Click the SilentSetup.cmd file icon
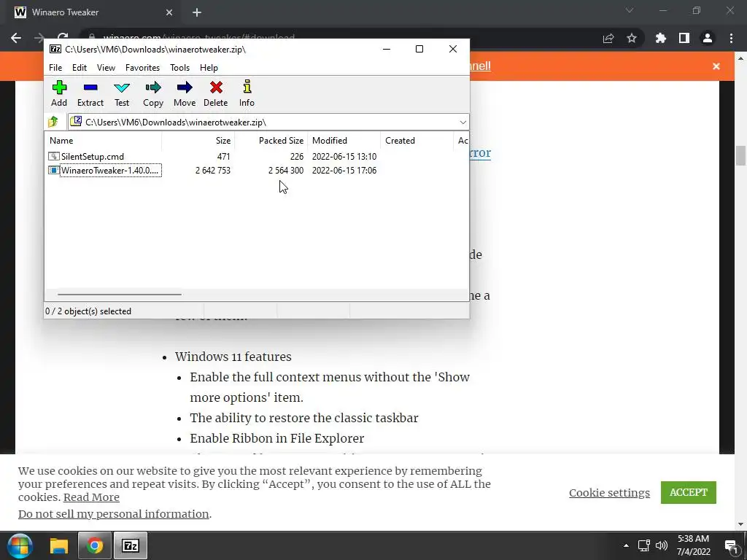 [x=54, y=156]
